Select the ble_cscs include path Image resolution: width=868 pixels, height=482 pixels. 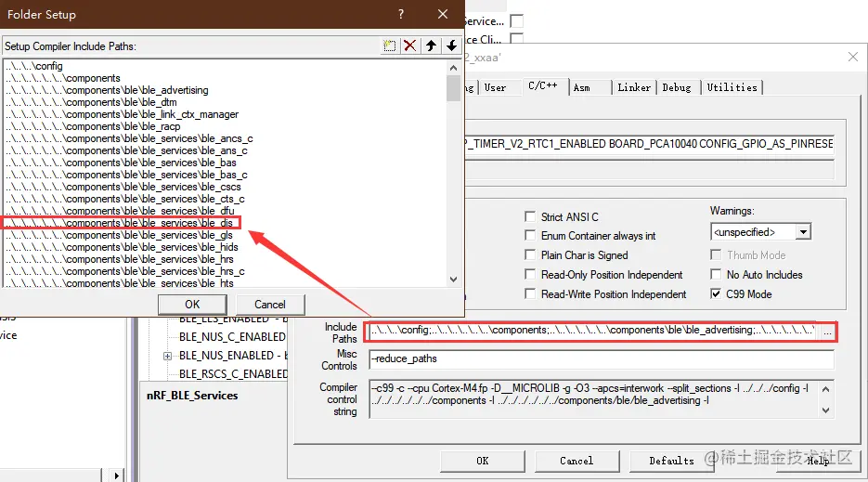click(123, 187)
